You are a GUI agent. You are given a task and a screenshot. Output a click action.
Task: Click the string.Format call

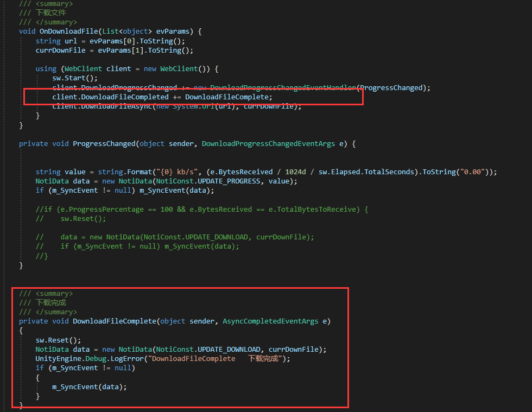click(124, 172)
